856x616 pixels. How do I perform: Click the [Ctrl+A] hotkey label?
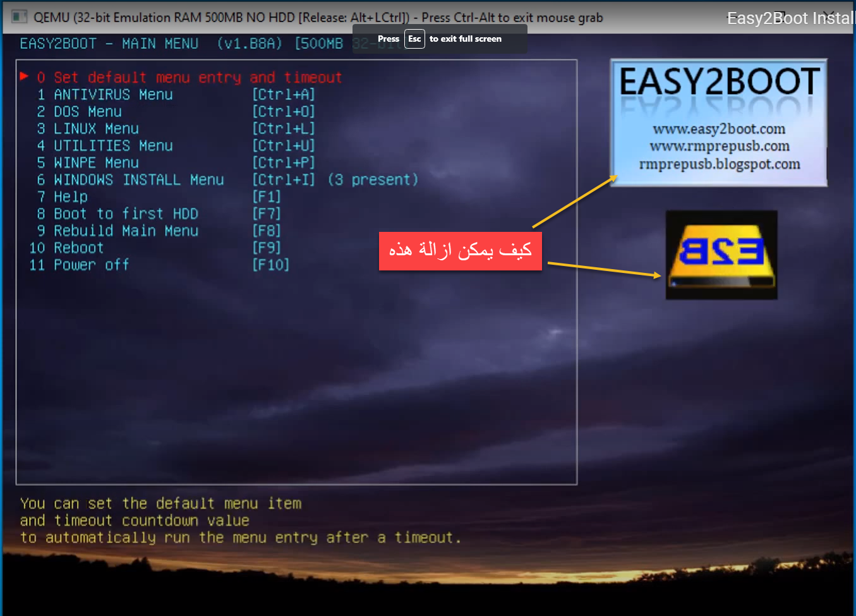click(x=284, y=95)
